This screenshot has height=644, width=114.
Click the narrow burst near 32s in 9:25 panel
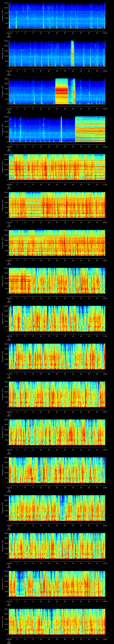coord(61,129)
